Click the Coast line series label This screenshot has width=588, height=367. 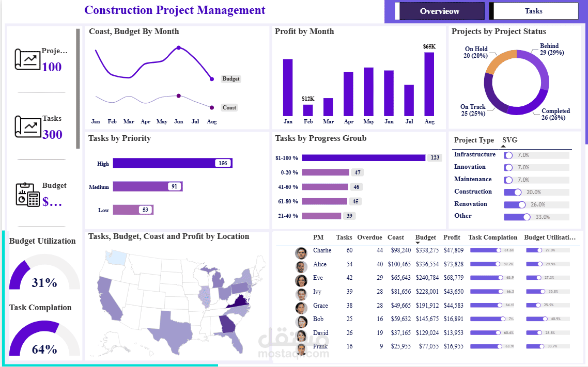(x=229, y=107)
